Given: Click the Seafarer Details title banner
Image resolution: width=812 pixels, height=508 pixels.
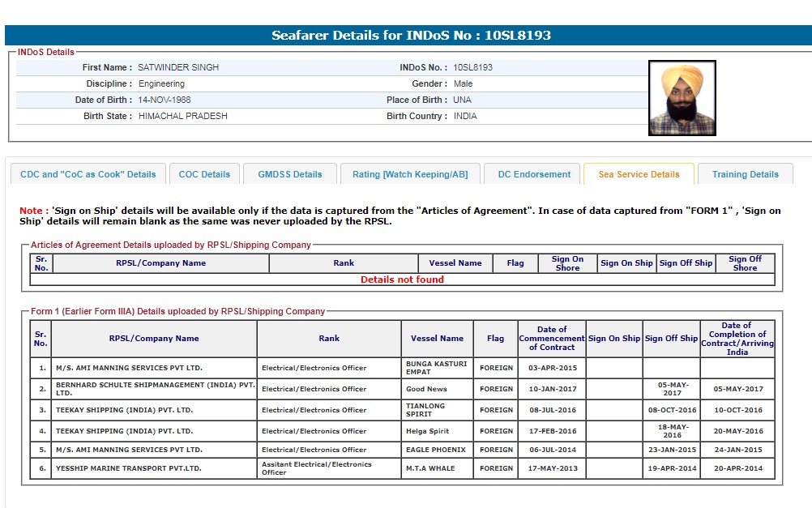Looking at the screenshot, I should [411, 36].
